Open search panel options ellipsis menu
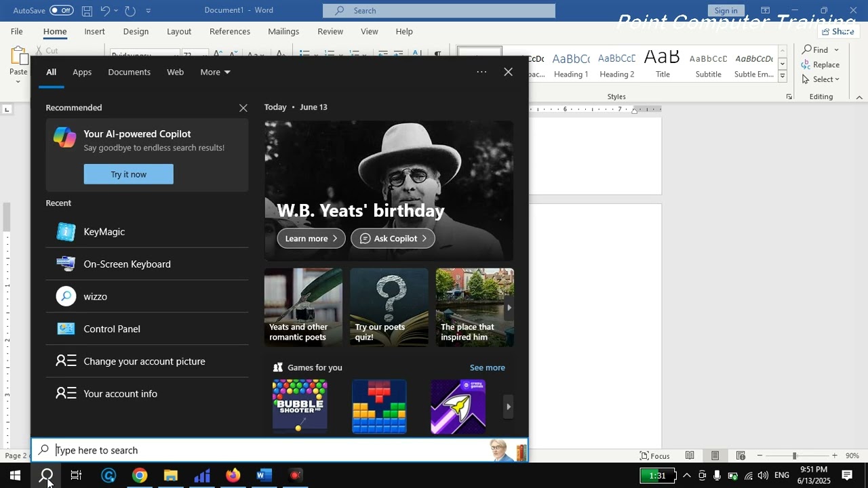868x488 pixels. 481,72
